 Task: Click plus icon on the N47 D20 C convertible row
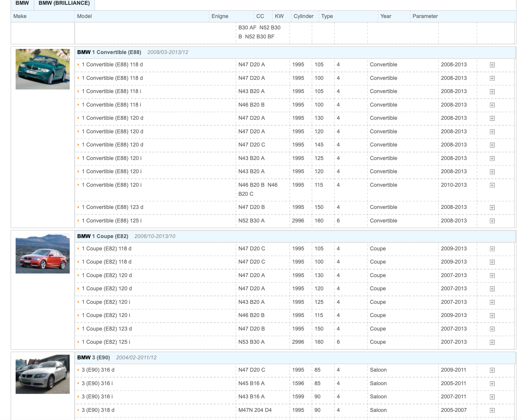492,145
